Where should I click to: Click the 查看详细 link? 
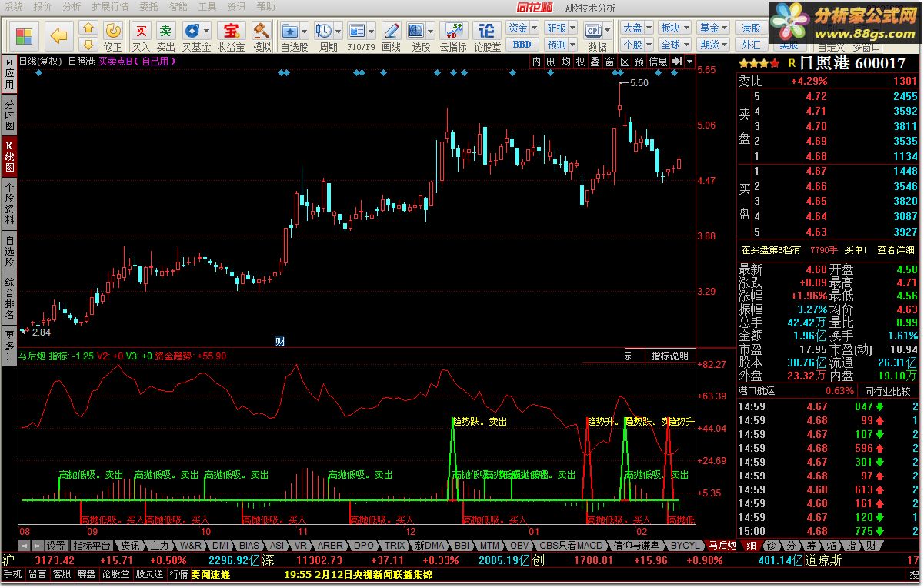[x=896, y=250]
